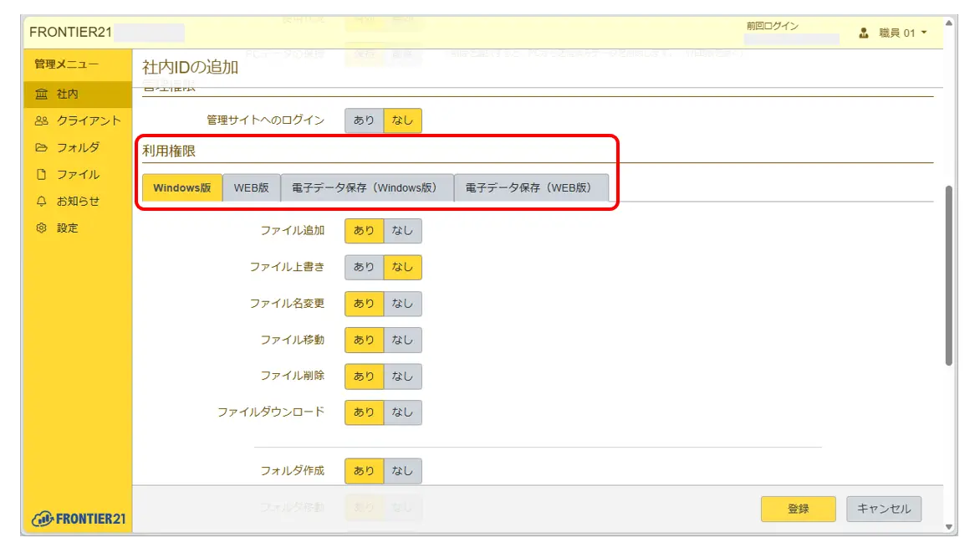Click the お知らせ bell icon
The height and width of the screenshot is (548, 980).
(41, 202)
